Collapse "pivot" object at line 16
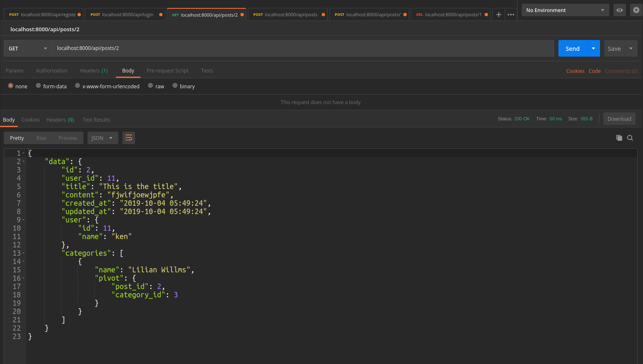 click(24, 278)
